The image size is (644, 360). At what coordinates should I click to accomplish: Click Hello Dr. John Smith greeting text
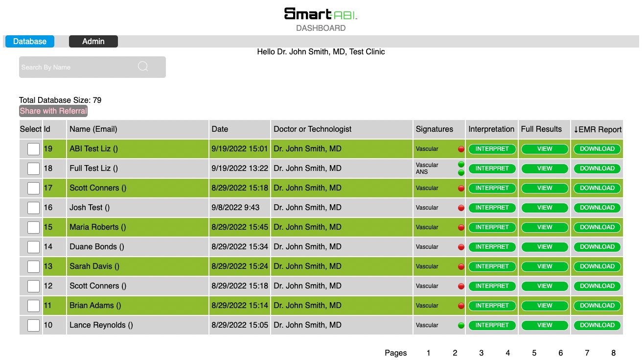click(321, 51)
